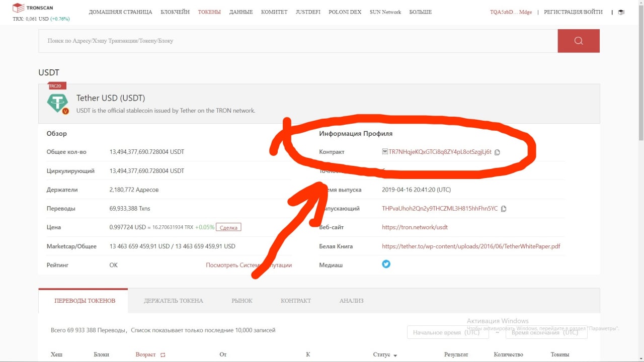Open ДОМАШНЯЯ СТРАНИЦА menu
Image resolution: width=644 pixels, height=362 pixels.
pos(120,12)
